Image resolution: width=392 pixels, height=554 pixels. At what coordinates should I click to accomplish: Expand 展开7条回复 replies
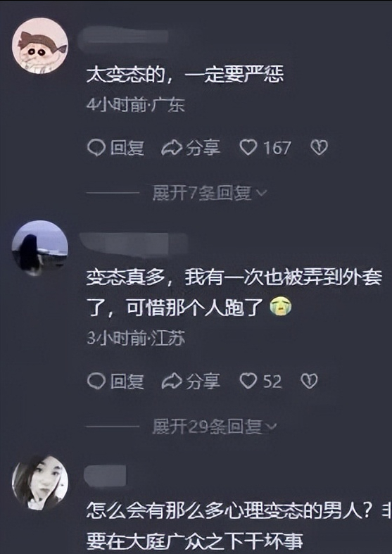click(x=210, y=193)
